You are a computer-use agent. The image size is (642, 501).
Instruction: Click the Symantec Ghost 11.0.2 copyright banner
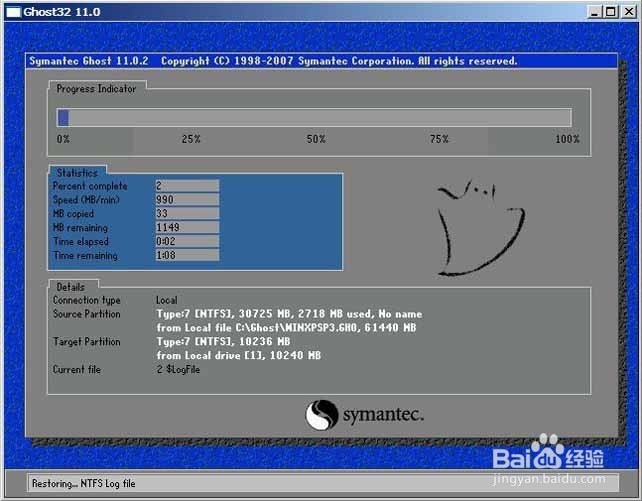pyautogui.click(x=321, y=61)
